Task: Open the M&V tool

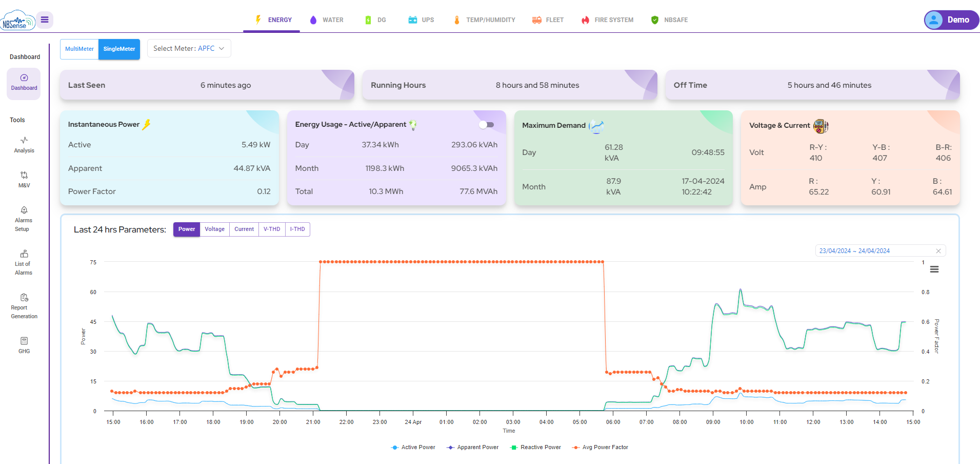Action: pyautogui.click(x=24, y=180)
